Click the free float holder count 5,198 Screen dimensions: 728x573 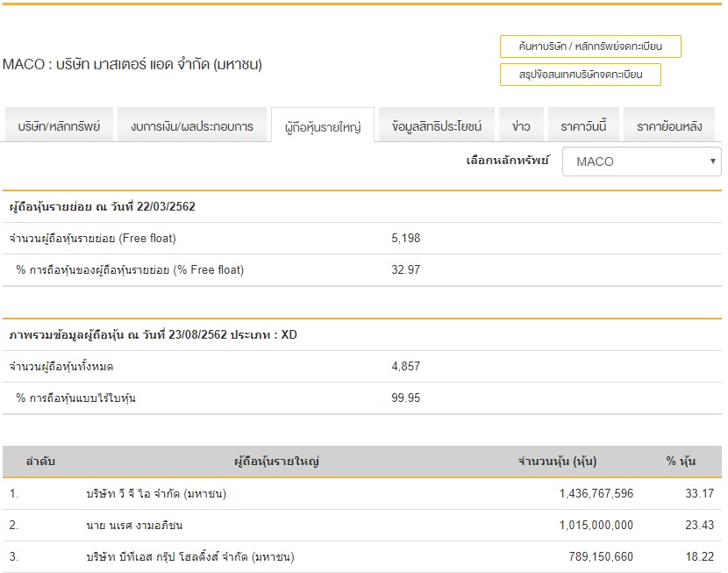click(406, 238)
